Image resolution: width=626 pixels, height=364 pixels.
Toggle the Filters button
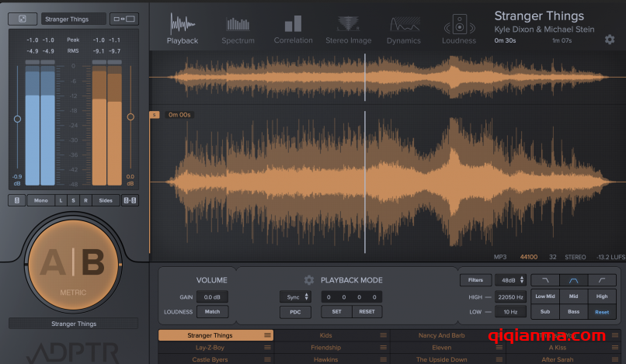point(475,280)
